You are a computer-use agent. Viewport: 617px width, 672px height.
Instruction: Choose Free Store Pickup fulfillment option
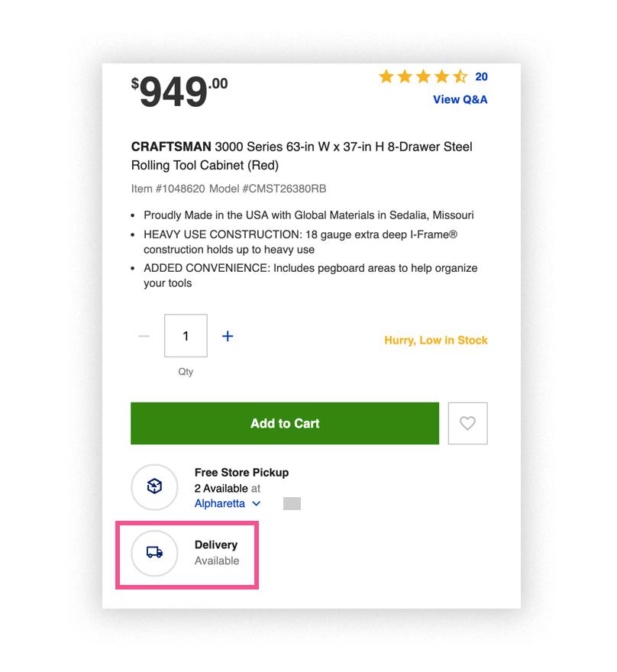click(241, 473)
